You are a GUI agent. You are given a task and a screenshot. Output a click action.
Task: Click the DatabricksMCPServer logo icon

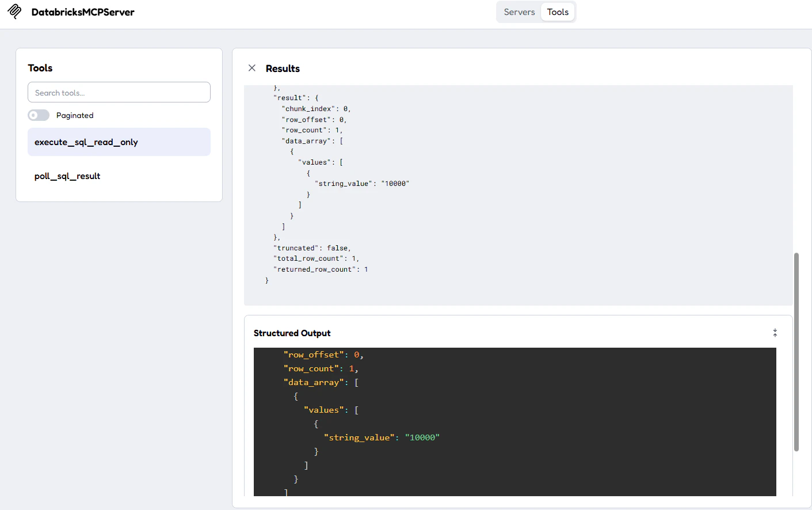(x=14, y=12)
